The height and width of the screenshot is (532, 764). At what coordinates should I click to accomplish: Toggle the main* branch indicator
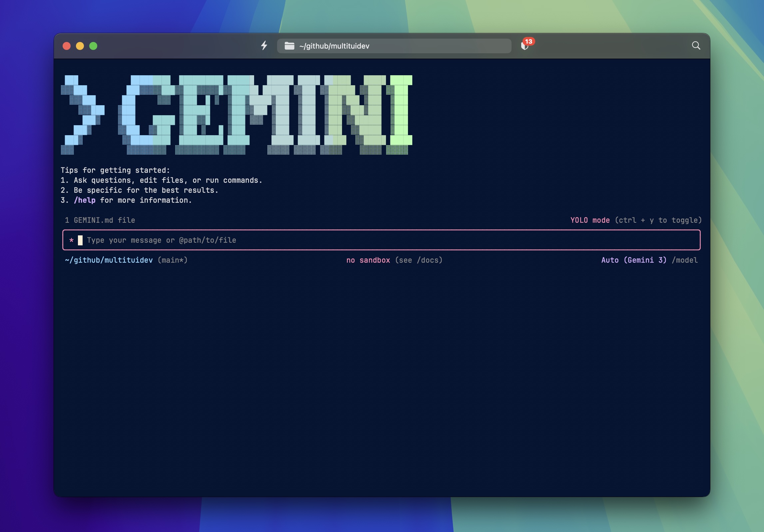(173, 260)
